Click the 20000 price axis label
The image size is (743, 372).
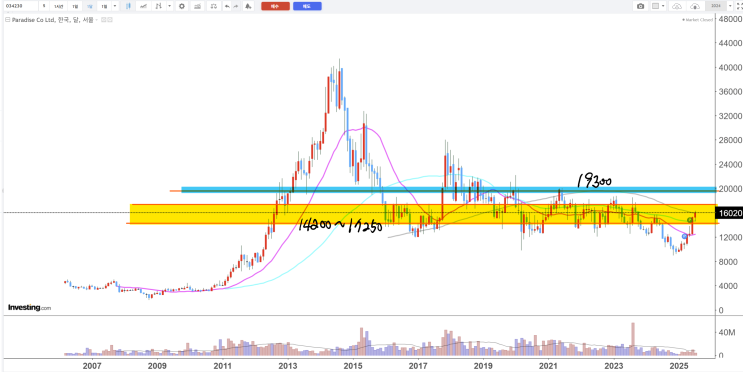click(730, 189)
